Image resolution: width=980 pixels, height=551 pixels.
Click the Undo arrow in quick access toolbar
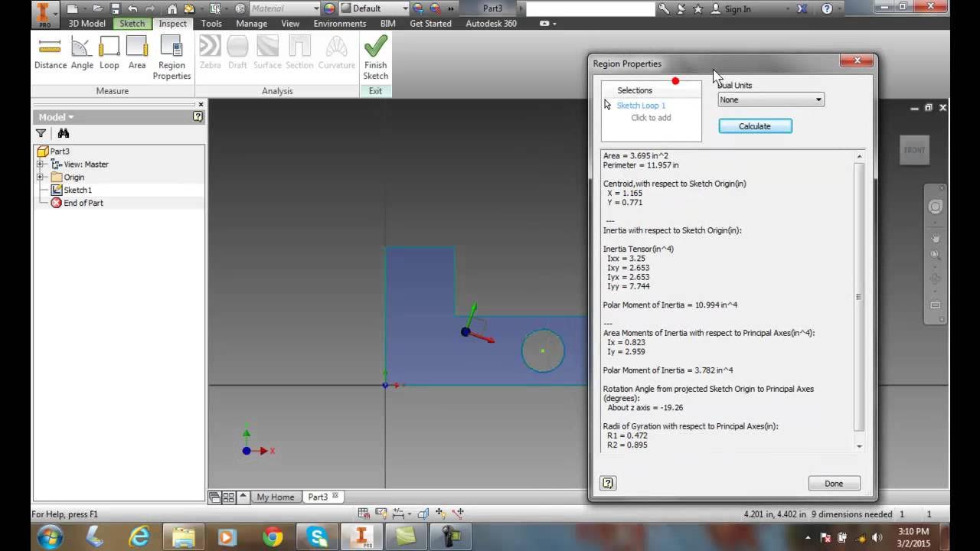(133, 9)
